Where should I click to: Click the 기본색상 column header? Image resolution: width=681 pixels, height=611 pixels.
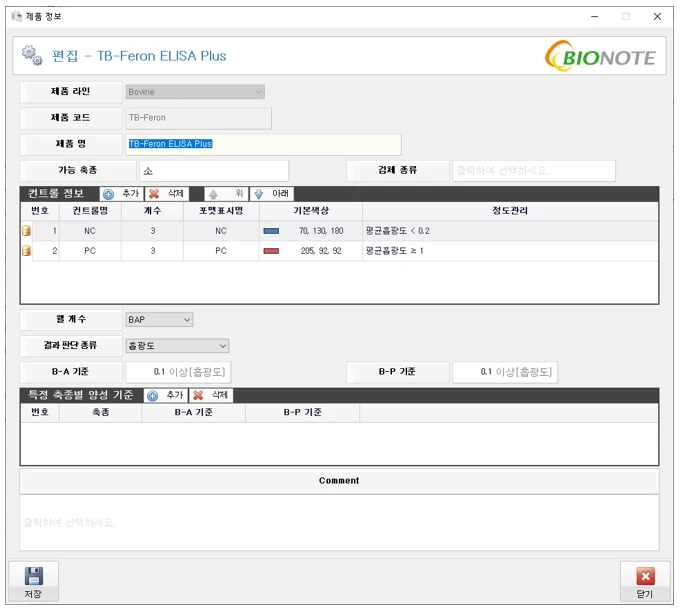(311, 211)
